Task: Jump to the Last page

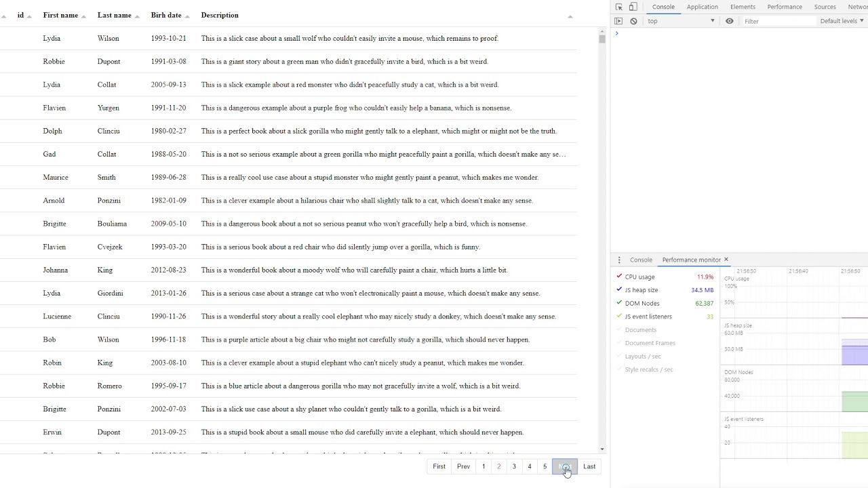Action: coord(589,466)
